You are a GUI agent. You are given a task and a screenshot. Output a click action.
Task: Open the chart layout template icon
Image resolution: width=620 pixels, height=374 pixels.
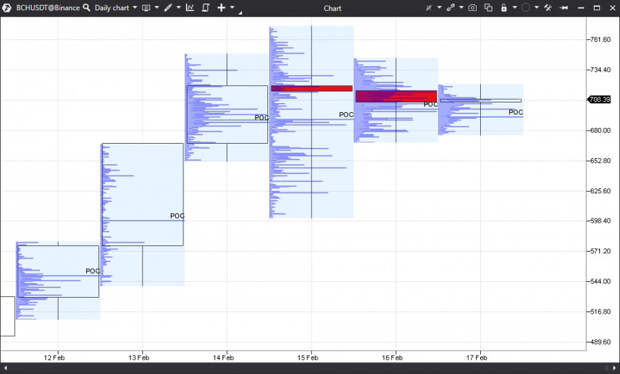tap(146, 8)
